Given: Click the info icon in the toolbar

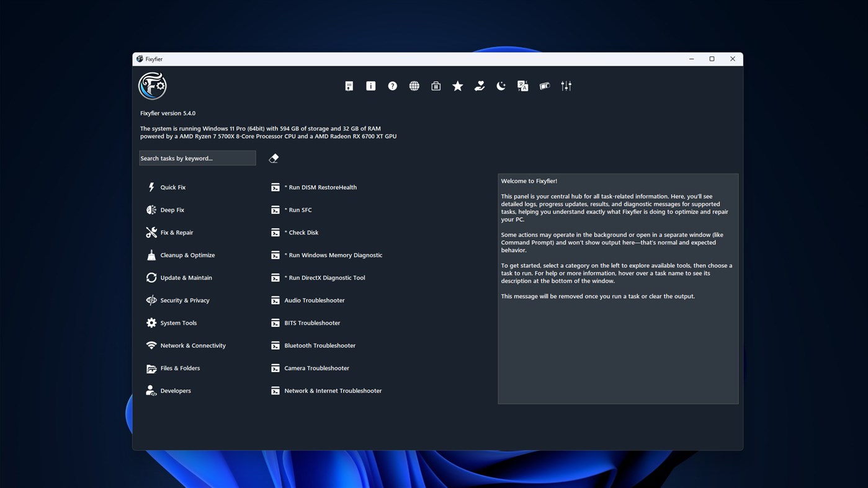Looking at the screenshot, I should (371, 86).
